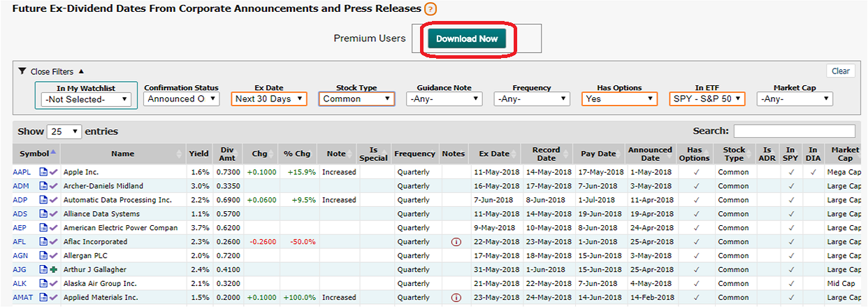
Task: Click the watchlist checkmark icon for AFL
Action: [53, 242]
